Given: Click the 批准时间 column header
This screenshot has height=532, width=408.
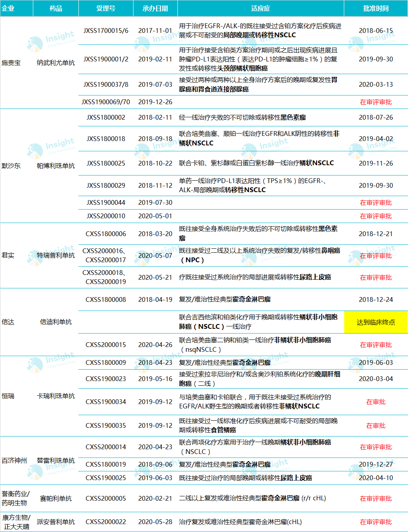Looking at the screenshot, I should [376, 8].
